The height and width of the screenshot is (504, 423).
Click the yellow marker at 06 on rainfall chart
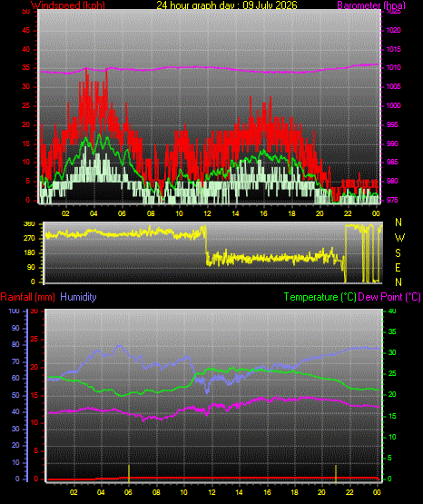(x=129, y=473)
